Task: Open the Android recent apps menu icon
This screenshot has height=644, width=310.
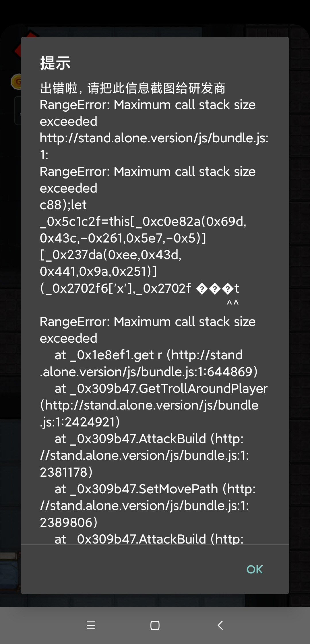Action: click(x=91, y=625)
